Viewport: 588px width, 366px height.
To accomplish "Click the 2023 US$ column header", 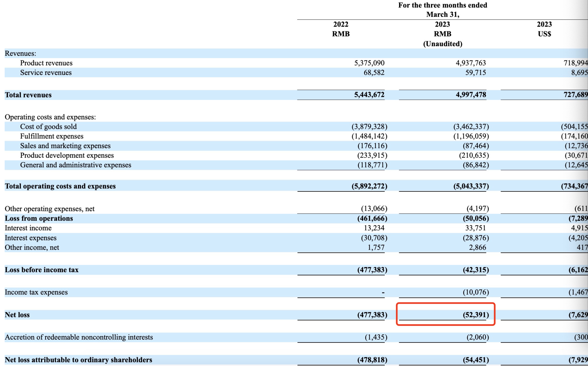I will click(544, 29).
